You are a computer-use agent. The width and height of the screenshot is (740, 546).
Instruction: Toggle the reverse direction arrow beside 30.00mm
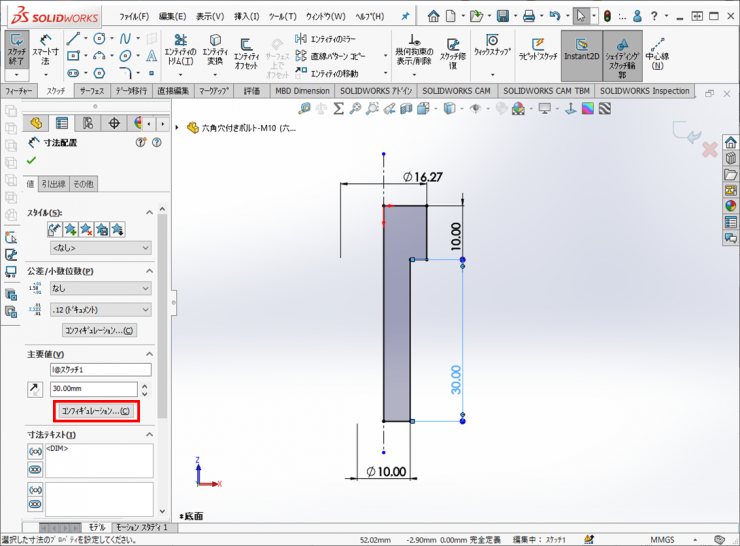pos(36,389)
